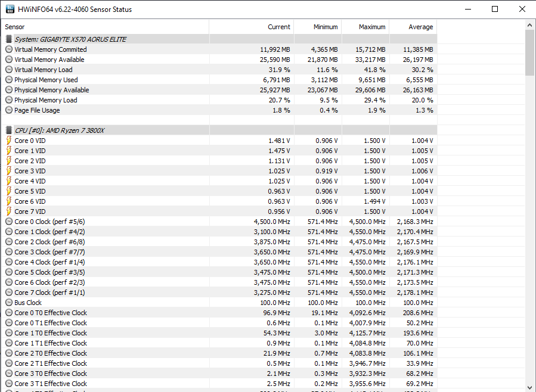The width and height of the screenshot is (536, 392).
Task: Click the clock icon next to Physical Memory Used
Action: [x=9, y=80]
